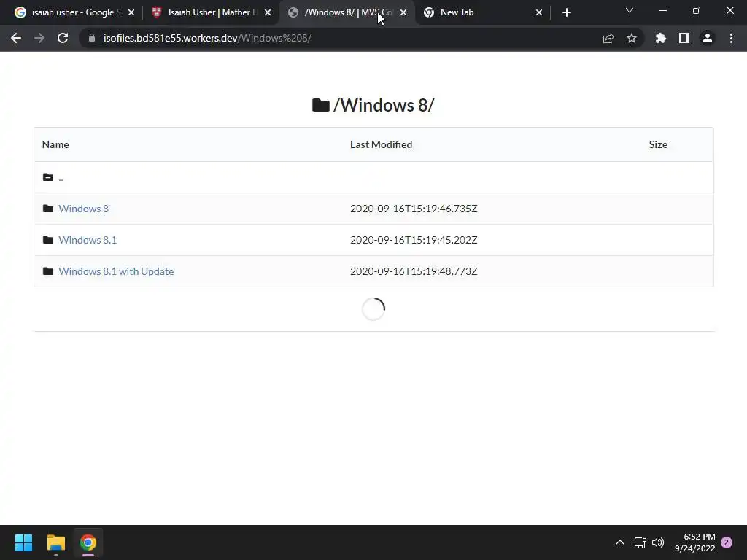Open the Chrome three-dot menu

pyautogui.click(x=731, y=38)
